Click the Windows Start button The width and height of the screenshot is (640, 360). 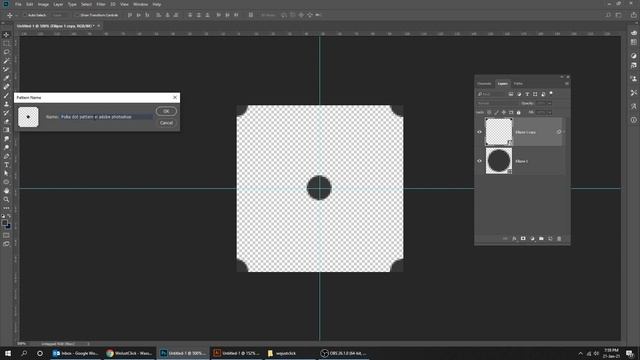click(x=8, y=353)
